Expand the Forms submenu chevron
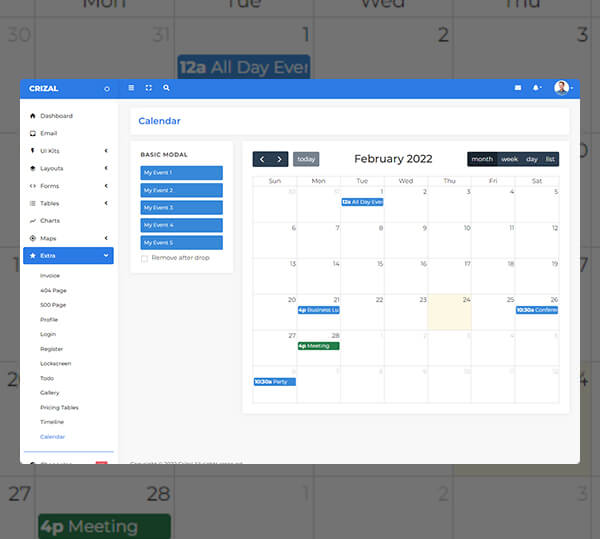The height and width of the screenshot is (539, 600). 106,186
